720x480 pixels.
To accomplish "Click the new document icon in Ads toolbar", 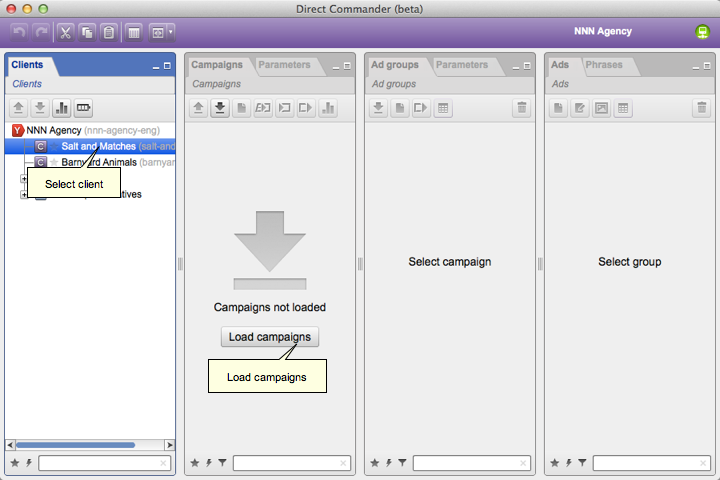I will point(558,108).
